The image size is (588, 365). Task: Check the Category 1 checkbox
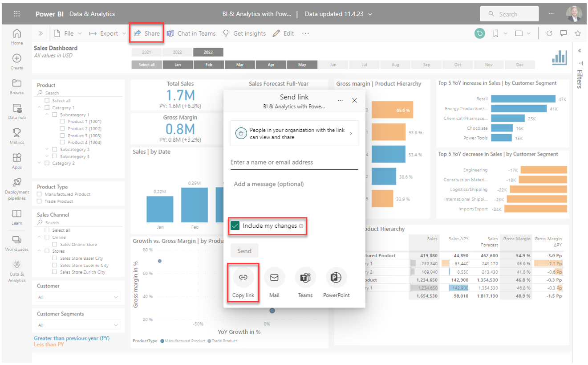click(x=47, y=107)
